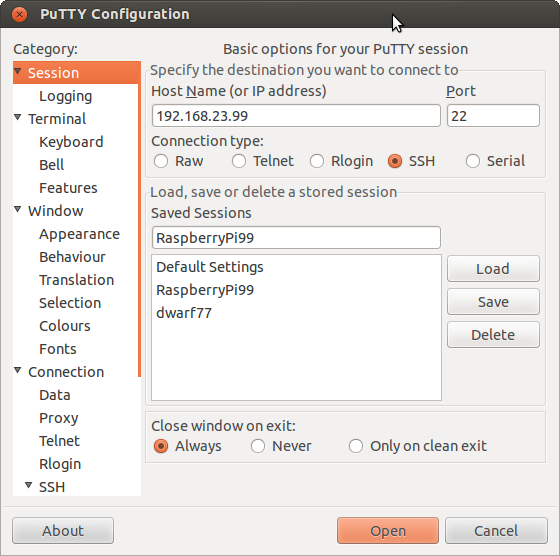This screenshot has height=556, width=560.
Task: Select the Telnet connection type radio button
Action: point(239,161)
